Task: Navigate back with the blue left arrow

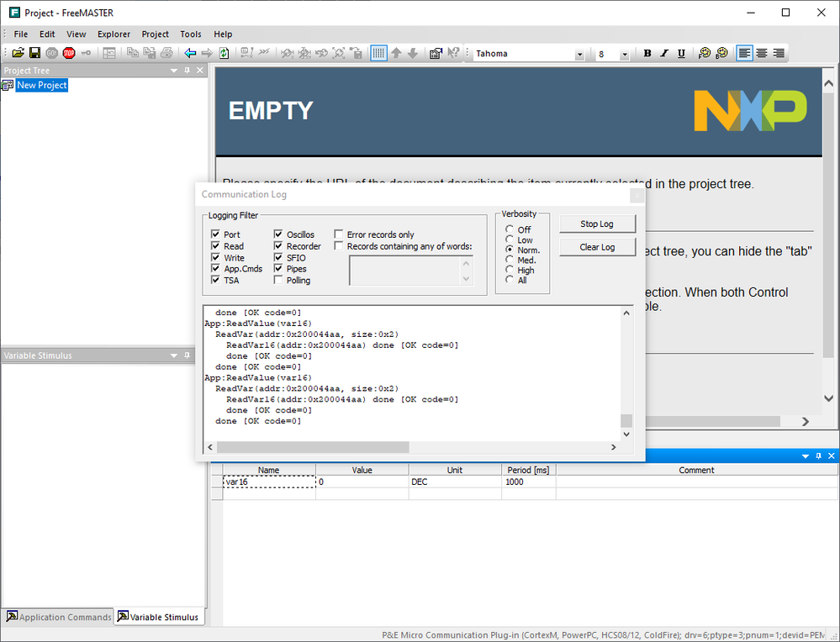Action: (x=190, y=53)
